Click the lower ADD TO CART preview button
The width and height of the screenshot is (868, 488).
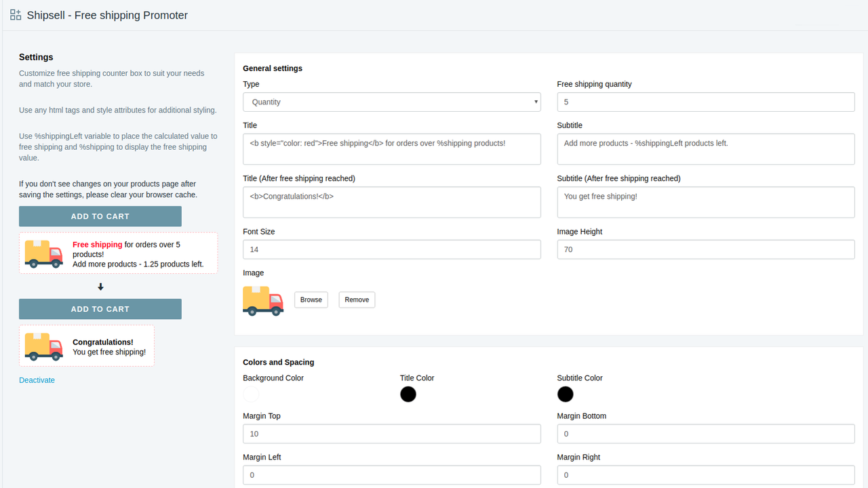(x=100, y=308)
